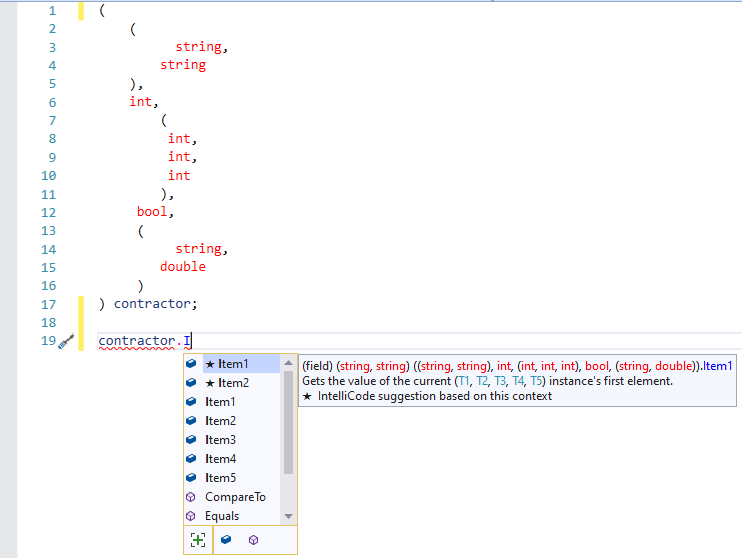742x558 pixels.
Task: Click the string keyword on line 3
Action: point(198,46)
